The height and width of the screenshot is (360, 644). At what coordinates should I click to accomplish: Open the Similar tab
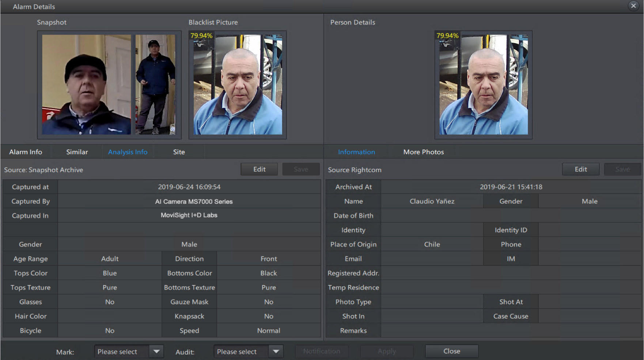(x=77, y=152)
